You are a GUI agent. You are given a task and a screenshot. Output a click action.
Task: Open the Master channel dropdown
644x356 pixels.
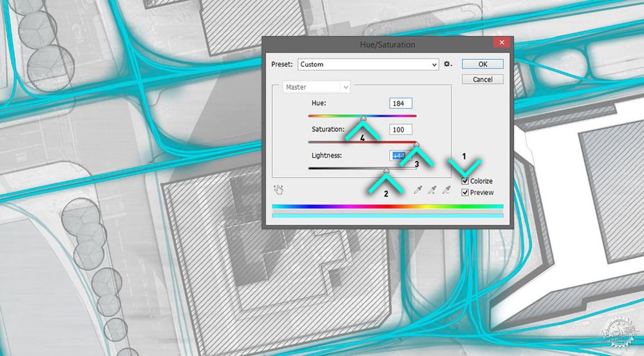tap(316, 87)
